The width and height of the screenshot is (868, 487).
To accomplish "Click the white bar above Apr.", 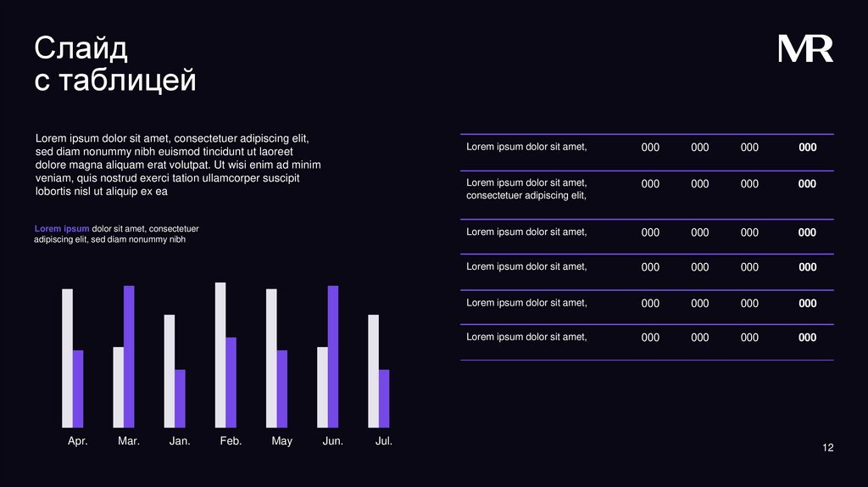I will pyautogui.click(x=68, y=357).
